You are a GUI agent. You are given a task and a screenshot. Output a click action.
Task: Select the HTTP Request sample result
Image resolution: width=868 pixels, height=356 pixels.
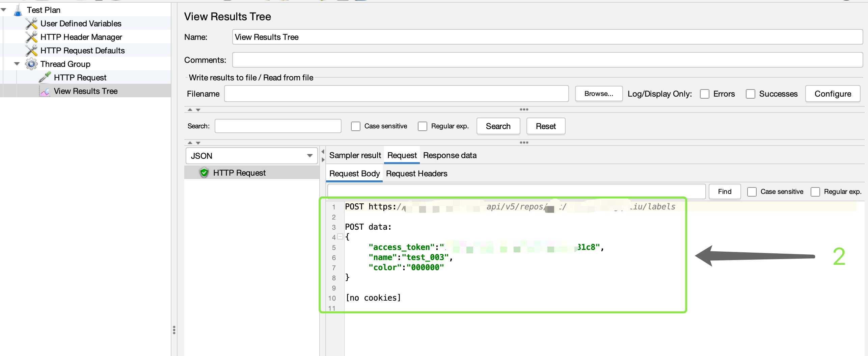click(239, 173)
